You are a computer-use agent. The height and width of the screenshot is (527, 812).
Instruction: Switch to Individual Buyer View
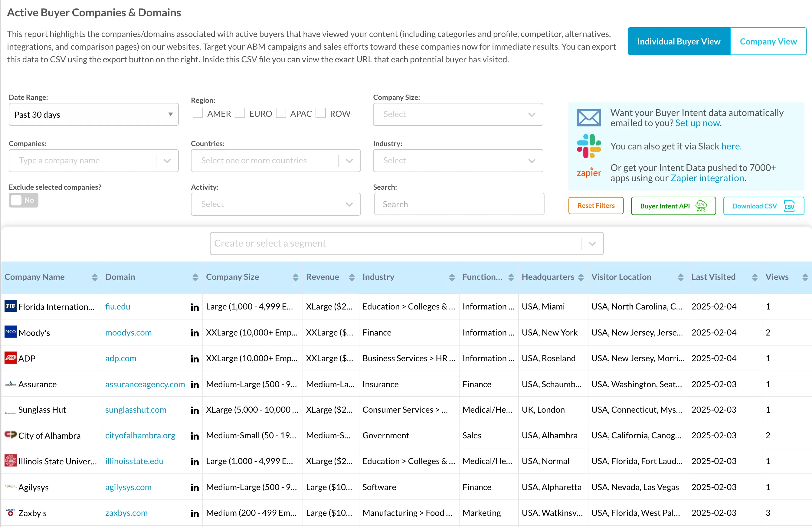(679, 41)
